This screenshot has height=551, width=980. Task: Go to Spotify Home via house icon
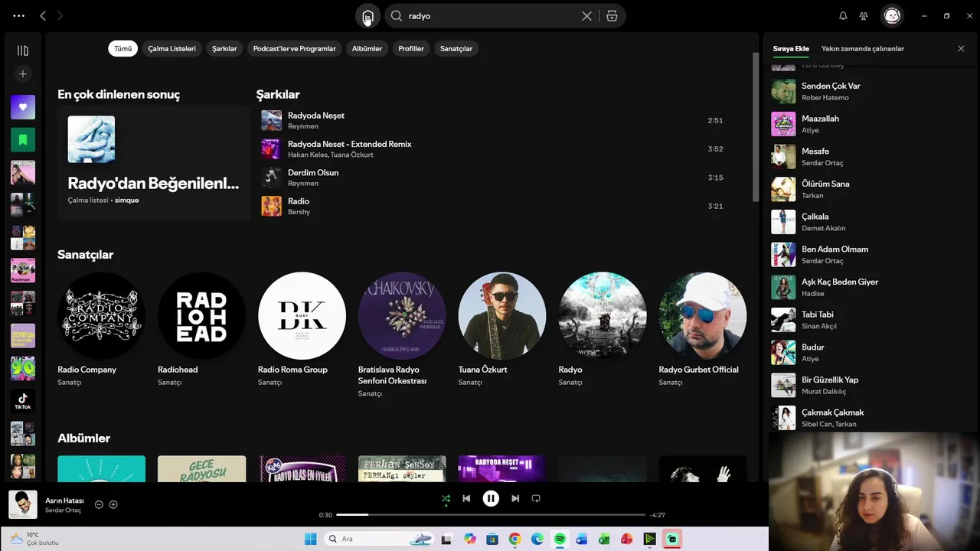click(x=367, y=16)
